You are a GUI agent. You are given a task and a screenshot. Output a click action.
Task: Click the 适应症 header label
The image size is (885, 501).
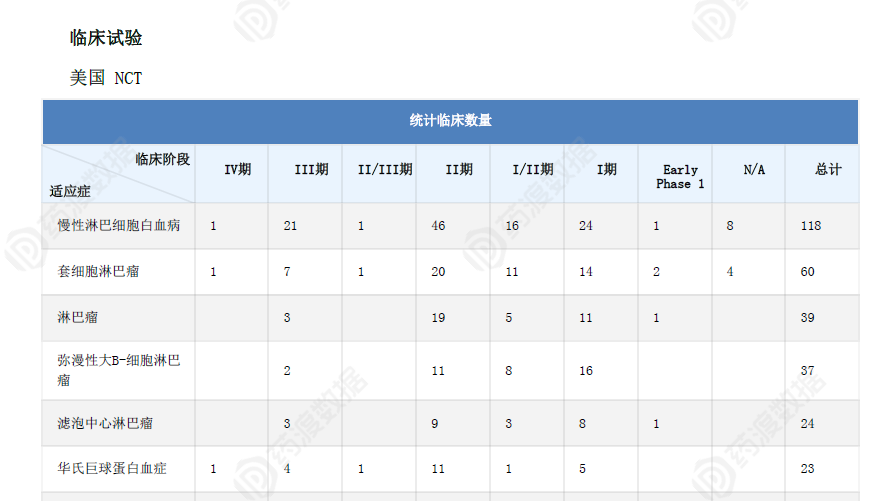70,191
